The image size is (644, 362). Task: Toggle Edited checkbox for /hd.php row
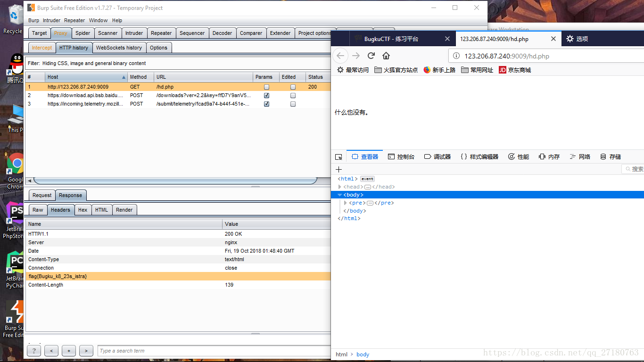pos(293,87)
